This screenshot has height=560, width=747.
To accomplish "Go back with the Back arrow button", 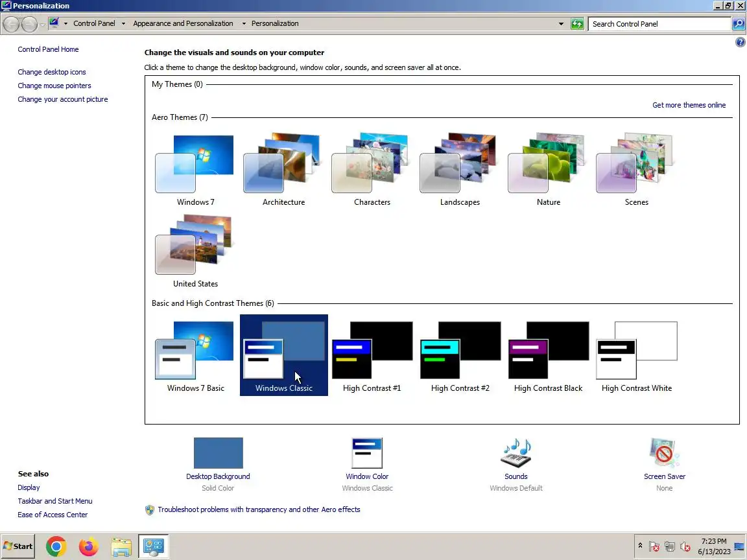I will point(12,24).
